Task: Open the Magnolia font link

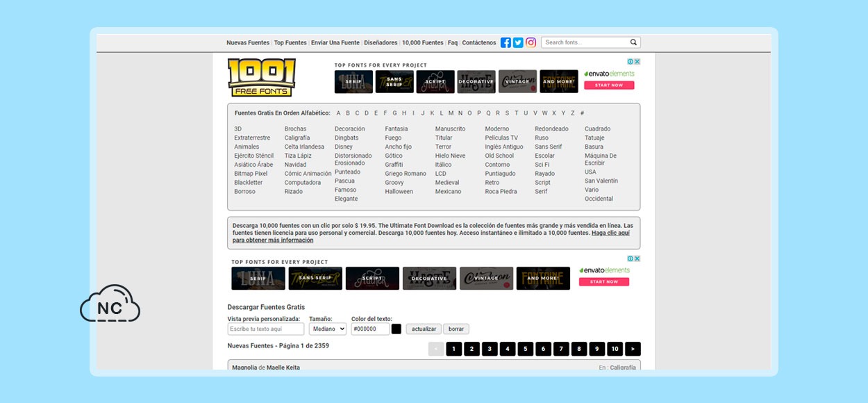Action: point(244,368)
